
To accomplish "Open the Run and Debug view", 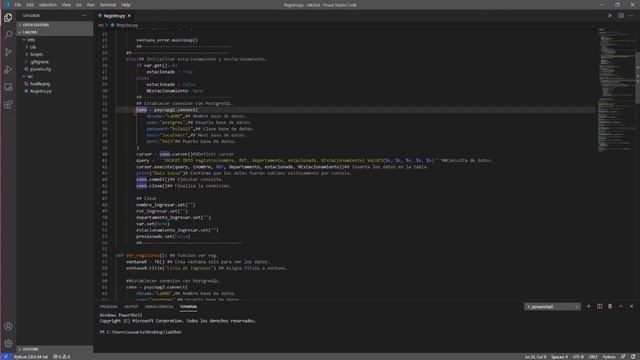I will (x=8, y=70).
